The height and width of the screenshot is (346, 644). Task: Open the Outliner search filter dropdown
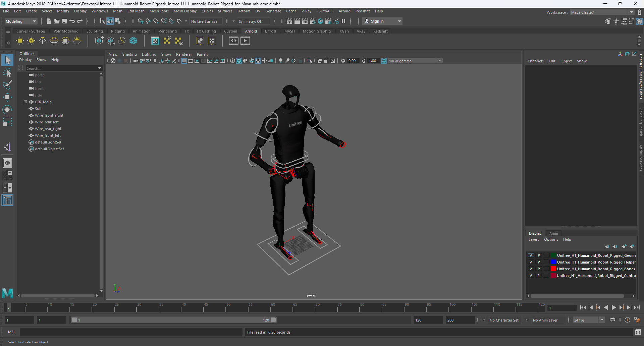tap(99, 68)
